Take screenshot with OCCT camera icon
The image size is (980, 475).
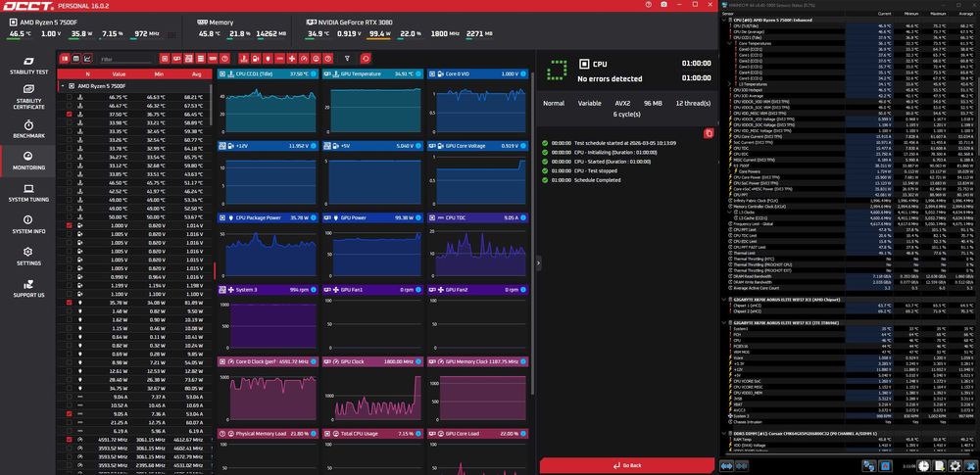(663, 4)
